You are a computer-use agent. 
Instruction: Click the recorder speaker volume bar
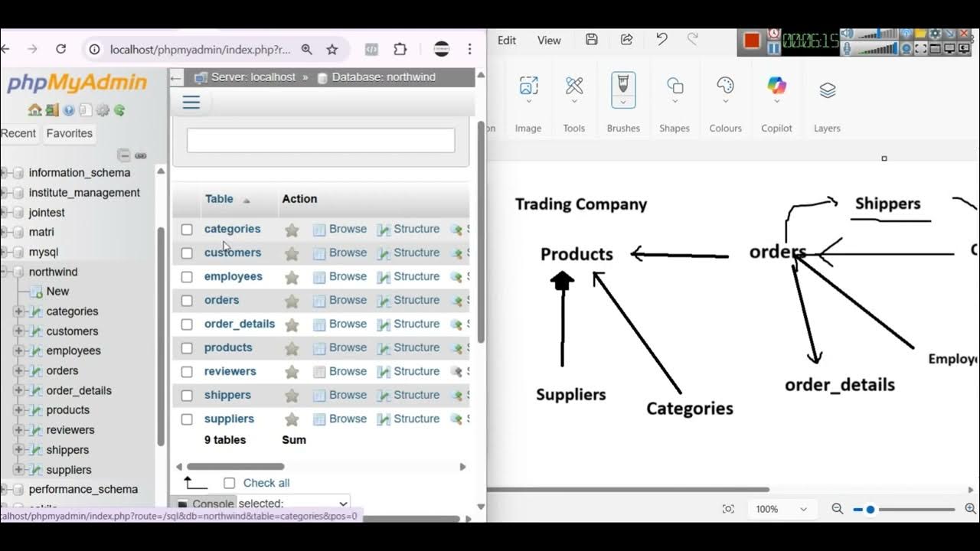click(x=877, y=34)
